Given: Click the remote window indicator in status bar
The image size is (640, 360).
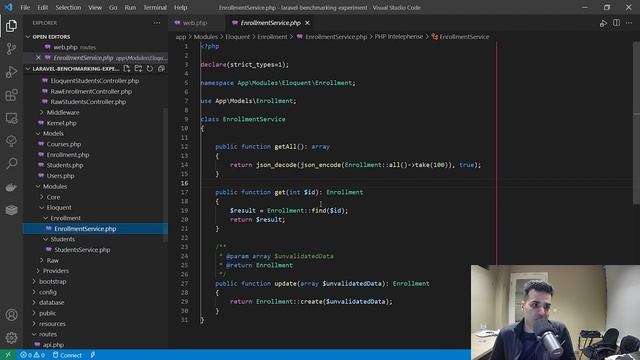Looking at the screenshot, I should click(8, 355).
